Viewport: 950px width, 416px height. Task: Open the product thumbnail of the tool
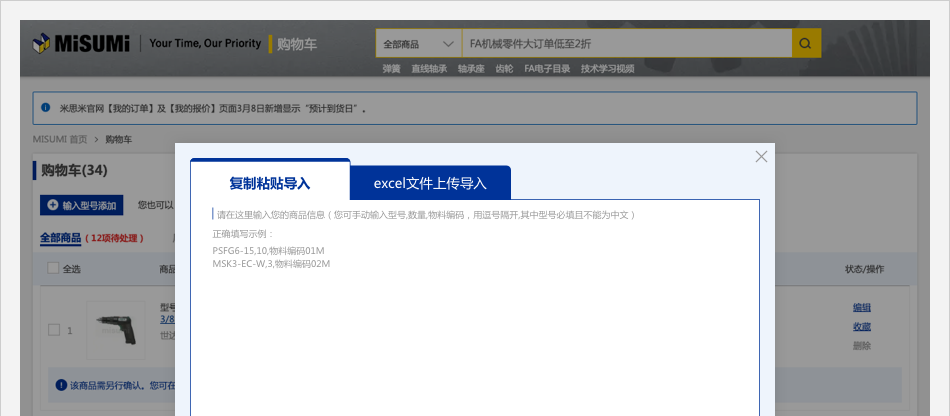[115, 330]
